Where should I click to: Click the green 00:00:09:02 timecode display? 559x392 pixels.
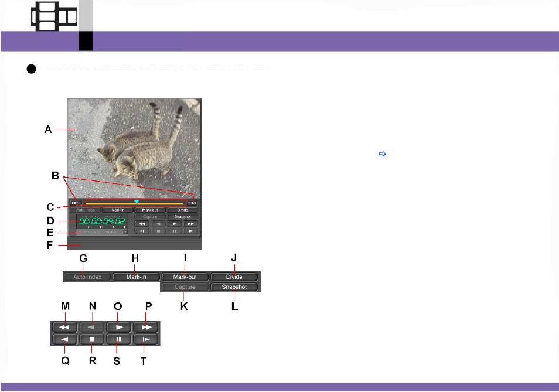[102, 221]
